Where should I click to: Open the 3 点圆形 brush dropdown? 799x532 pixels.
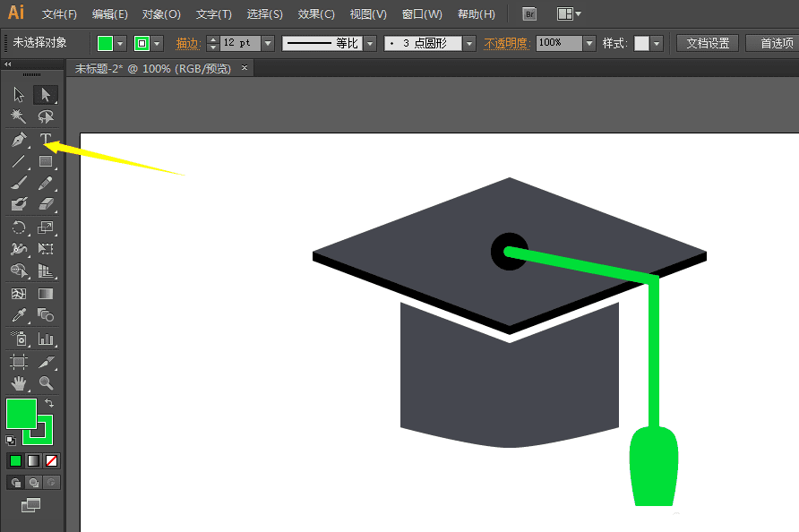[469, 43]
